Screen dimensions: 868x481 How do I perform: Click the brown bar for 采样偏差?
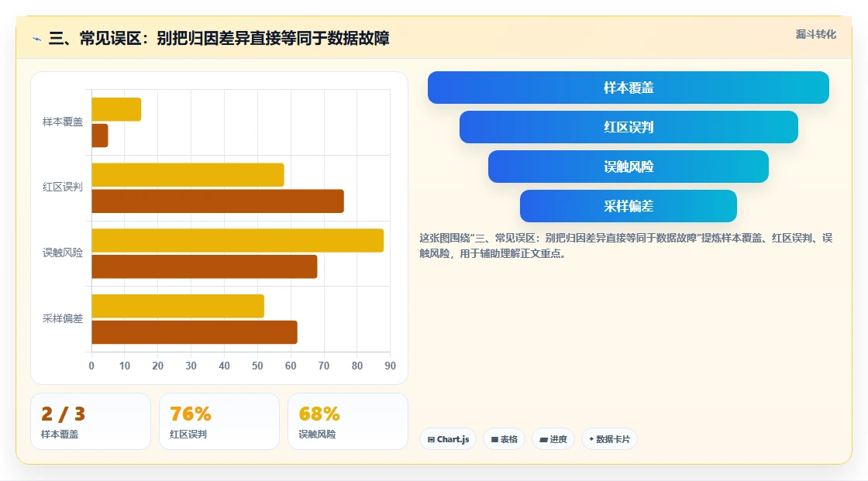click(195, 332)
